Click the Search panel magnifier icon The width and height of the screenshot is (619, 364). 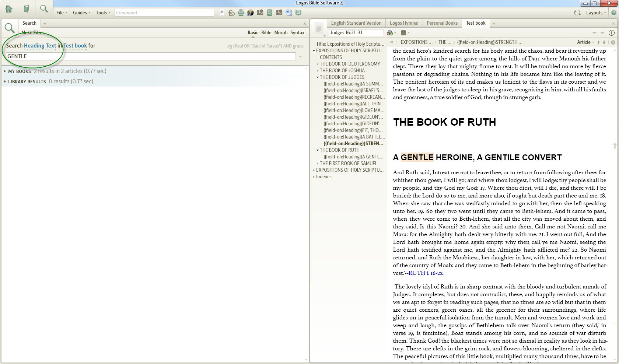[10, 28]
